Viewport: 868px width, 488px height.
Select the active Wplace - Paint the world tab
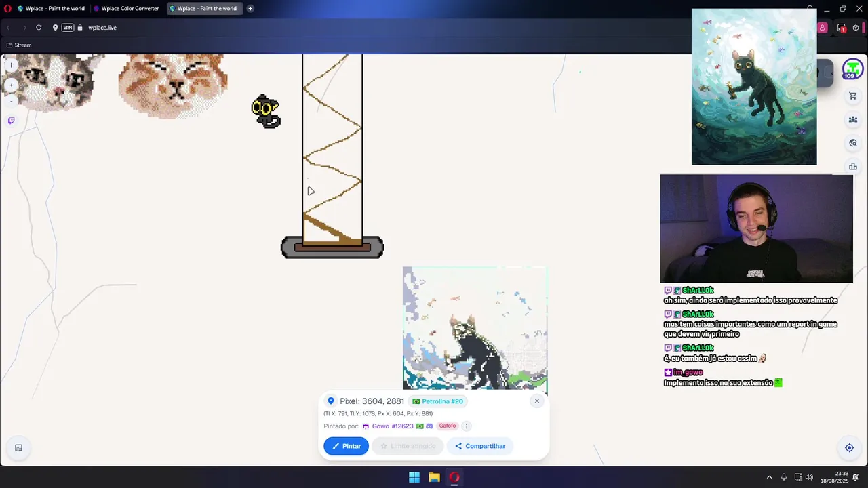(x=203, y=9)
